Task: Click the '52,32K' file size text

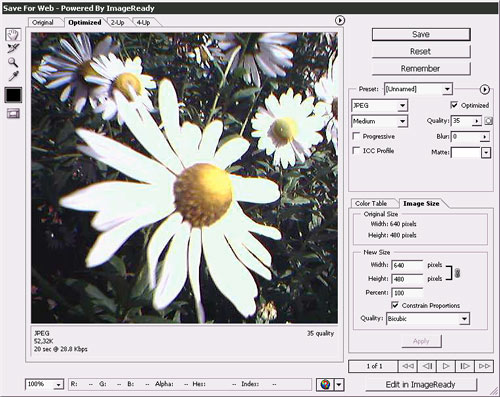Action: [44, 341]
